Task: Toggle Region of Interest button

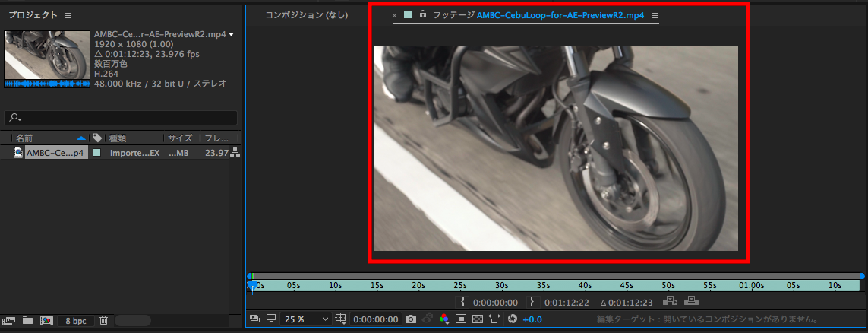Action: coord(460,319)
